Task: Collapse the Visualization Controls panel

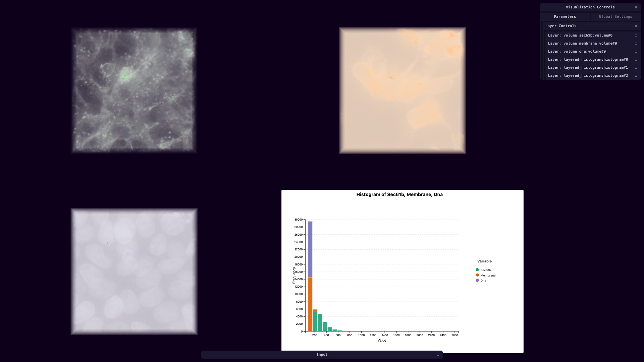Action: point(636,7)
